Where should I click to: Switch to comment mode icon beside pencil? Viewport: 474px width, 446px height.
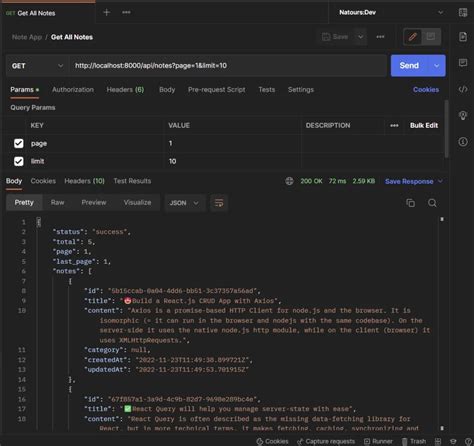click(431, 37)
